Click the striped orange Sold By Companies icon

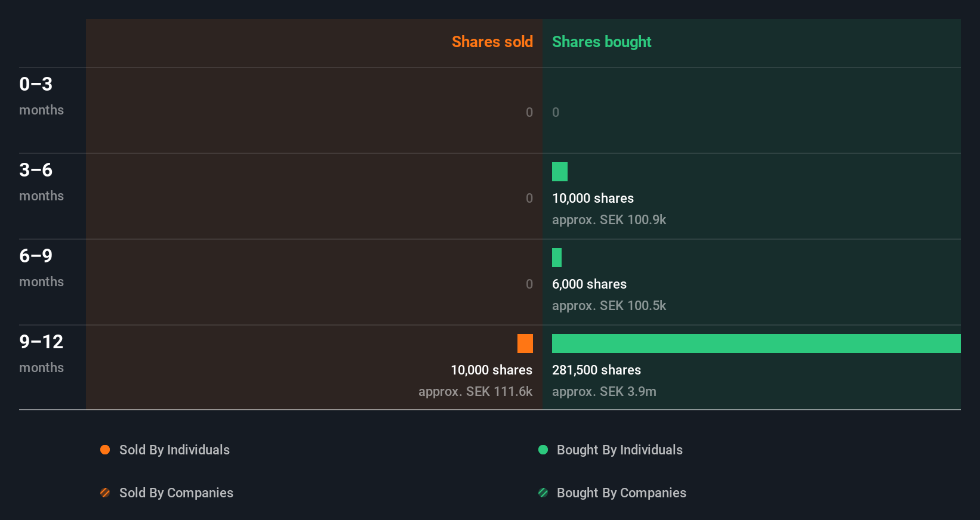pyautogui.click(x=105, y=493)
